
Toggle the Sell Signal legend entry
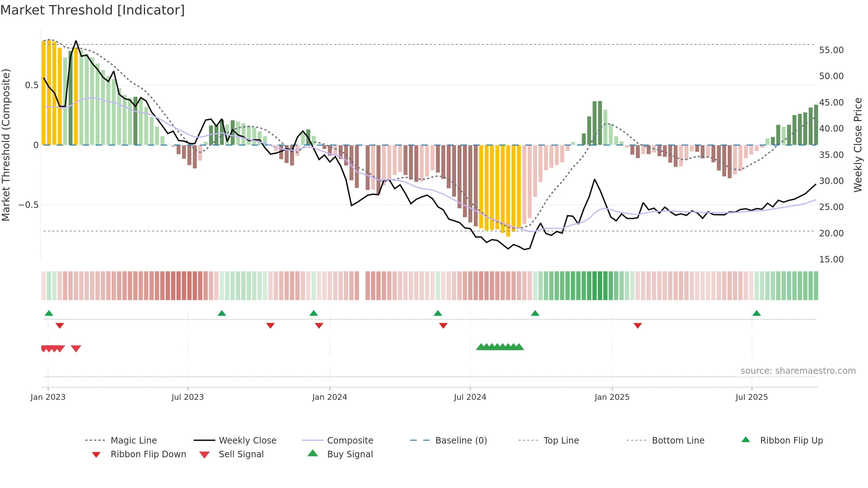point(231,454)
